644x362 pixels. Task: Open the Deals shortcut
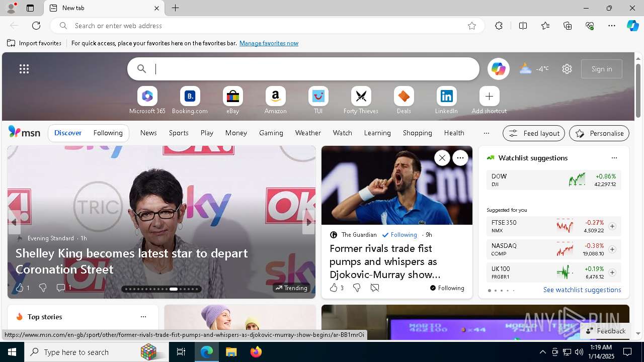(x=404, y=101)
